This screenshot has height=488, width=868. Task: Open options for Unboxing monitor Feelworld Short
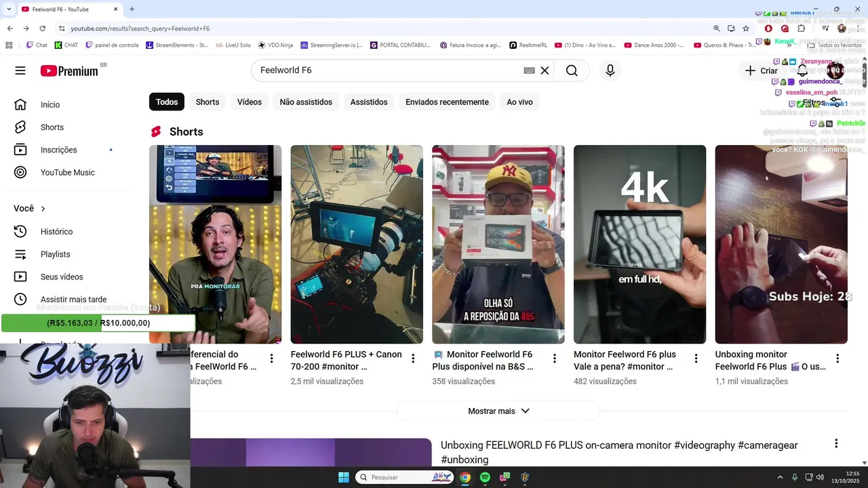pos(837,359)
